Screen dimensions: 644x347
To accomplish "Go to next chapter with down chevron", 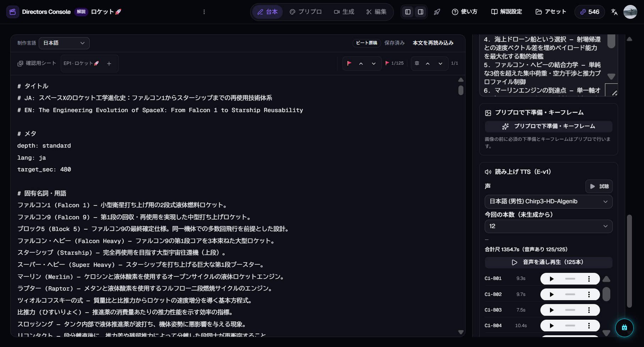I will (x=440, y=63).
